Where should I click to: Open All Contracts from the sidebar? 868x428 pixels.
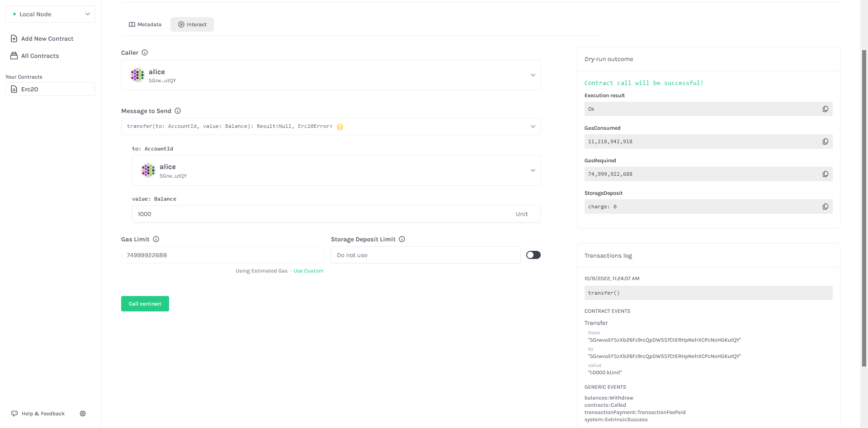coord(14,56)
